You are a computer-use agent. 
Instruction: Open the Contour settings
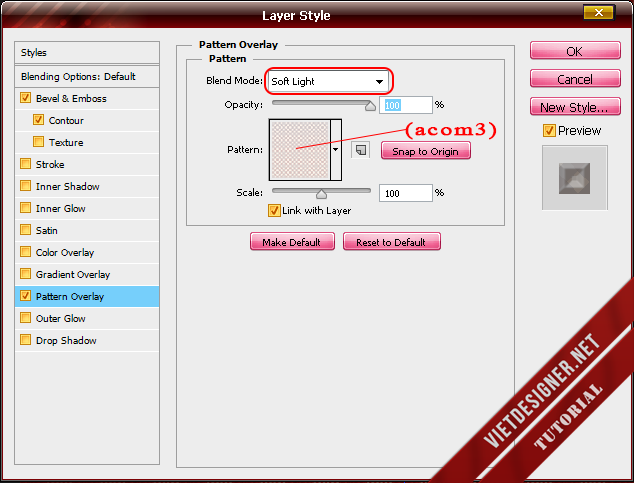[x=66, y=120]
